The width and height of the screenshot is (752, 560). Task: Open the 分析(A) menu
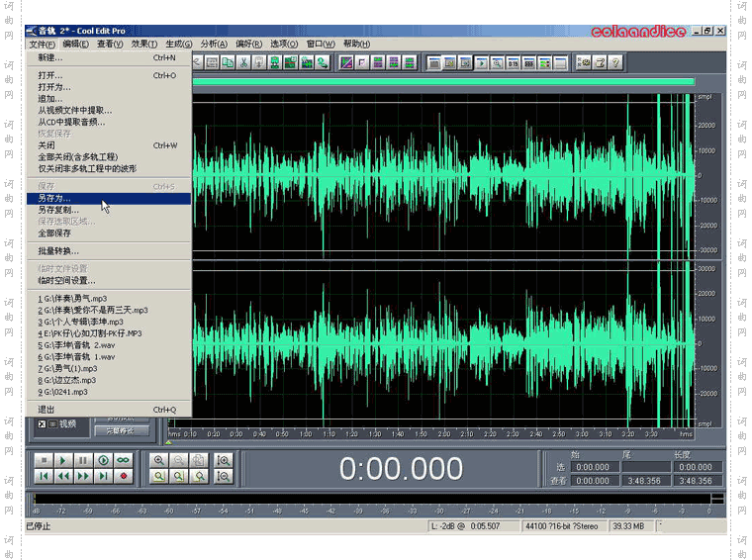click(x=214, y=45)
